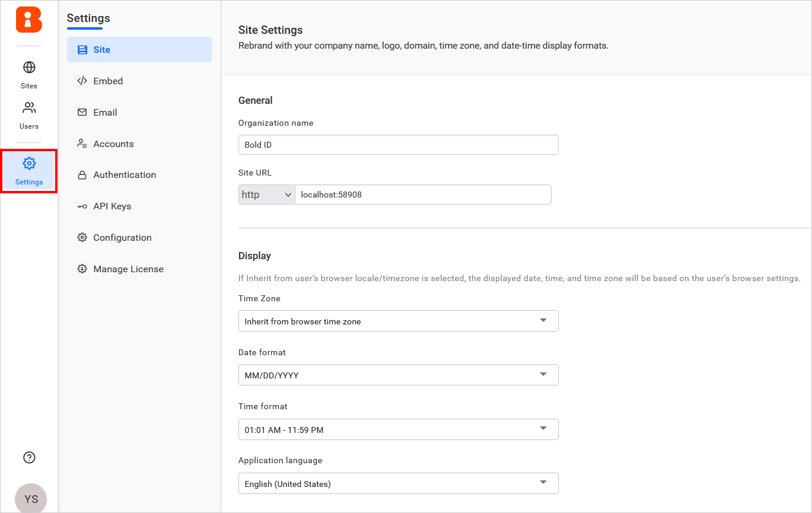The width and height of the screenshot is (812, 513).
Task: Open the Time Zone dropdown
Action: click(398, 321)
